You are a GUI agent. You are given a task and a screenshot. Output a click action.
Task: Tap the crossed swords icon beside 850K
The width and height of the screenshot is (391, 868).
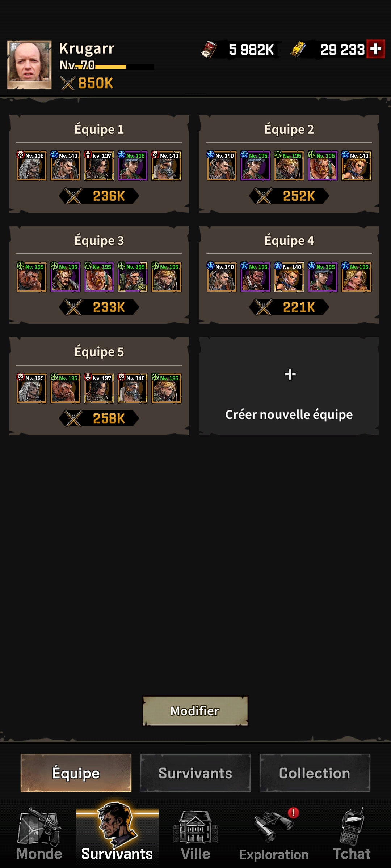pyautogui.click(x=68, y=83)
